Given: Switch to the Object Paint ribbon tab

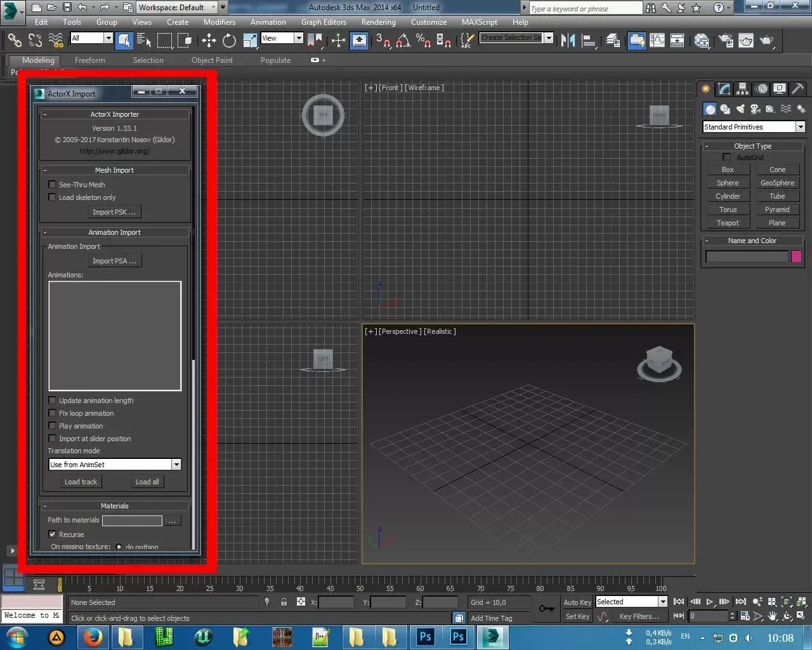Looking at the screenshot, I should coord(212,60).
